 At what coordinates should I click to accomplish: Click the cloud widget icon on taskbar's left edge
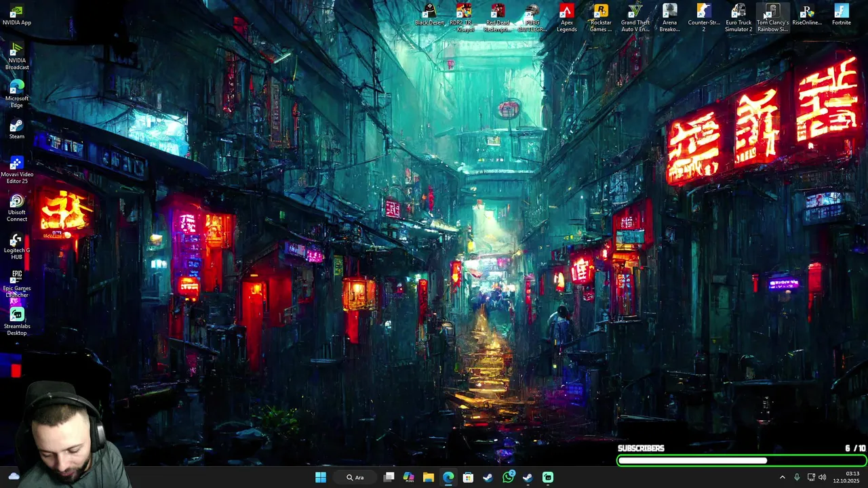(x=14, y=476)
